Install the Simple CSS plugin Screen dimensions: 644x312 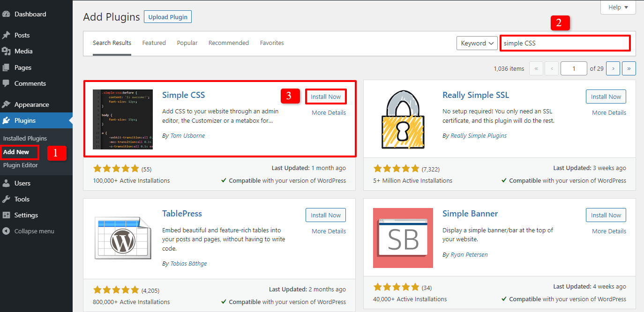[x=326, y=97]
